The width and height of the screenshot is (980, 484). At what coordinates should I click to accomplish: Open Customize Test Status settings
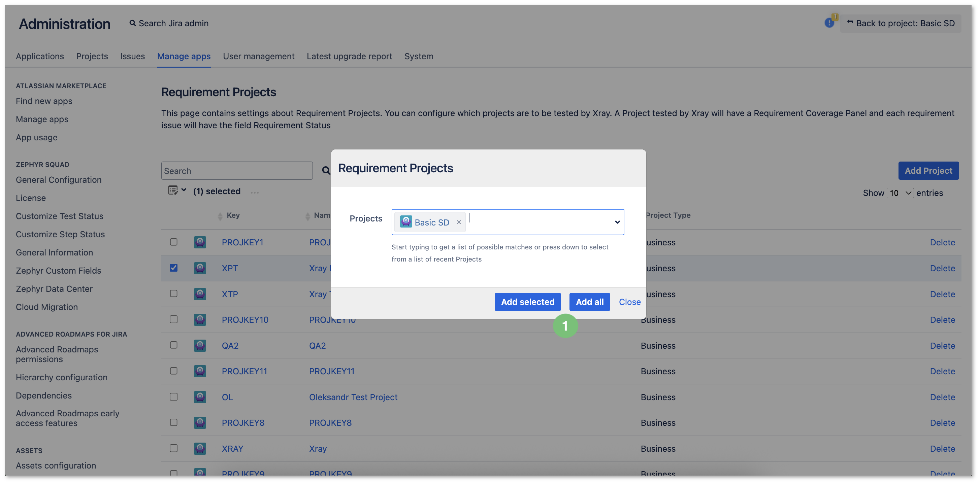pos(59,216)
